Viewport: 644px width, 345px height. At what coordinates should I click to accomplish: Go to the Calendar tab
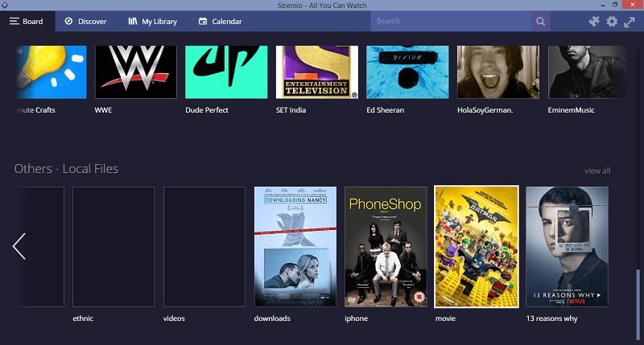coord(220,22)
